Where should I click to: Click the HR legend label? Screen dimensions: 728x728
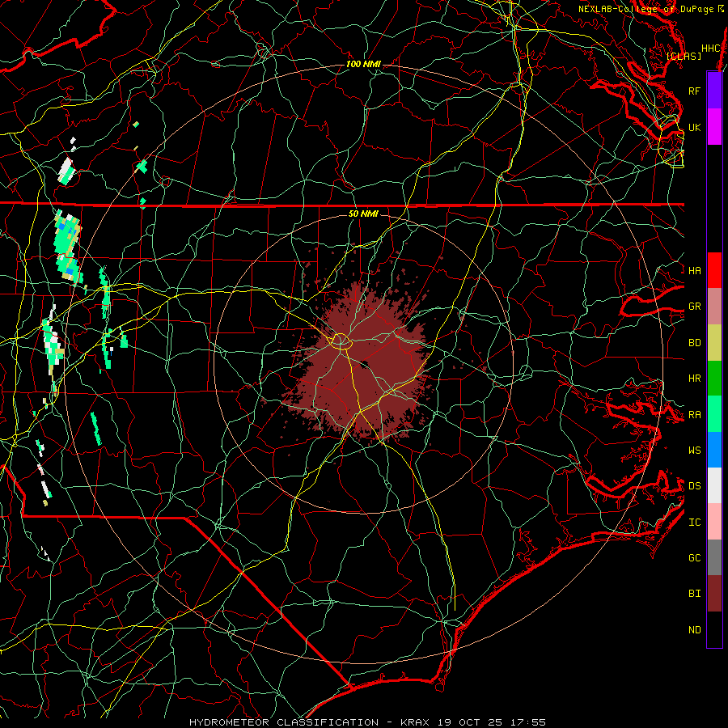click(695, 379)
